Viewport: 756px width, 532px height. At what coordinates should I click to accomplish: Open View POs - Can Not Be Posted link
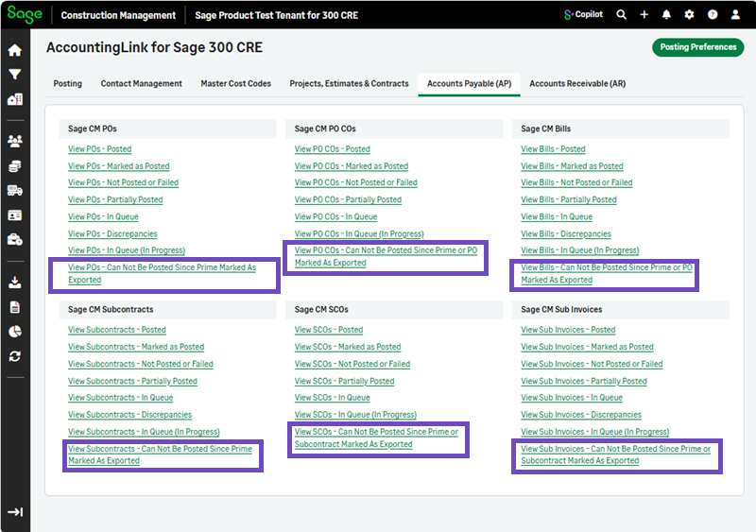coord(162,273)
